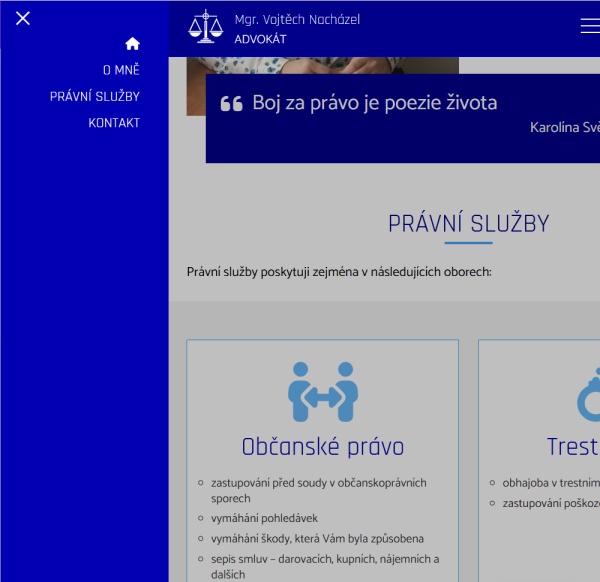This screenshot has height=582, width=600.
Task: Click the ADVOKÁT subtitle in the header
Action: [x=260, y=39]
